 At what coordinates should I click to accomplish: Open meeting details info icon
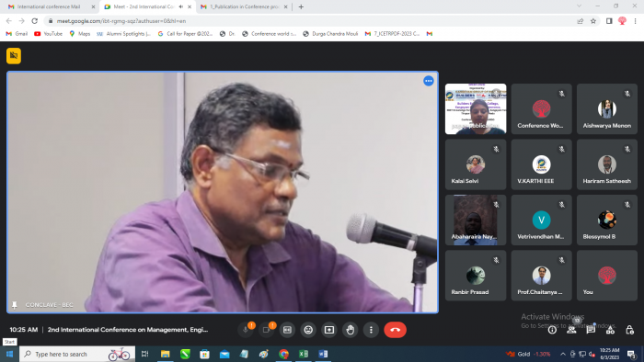(x=552, y=330)
